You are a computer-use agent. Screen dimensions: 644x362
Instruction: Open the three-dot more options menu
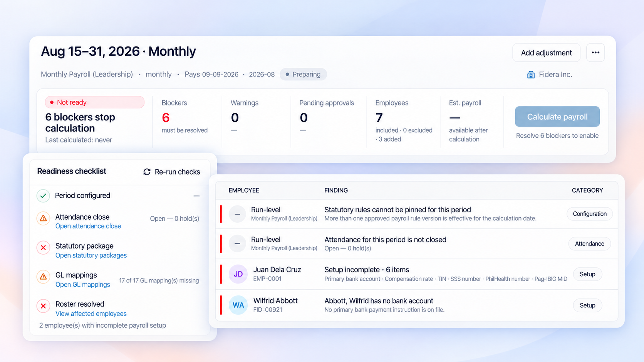tap(595, 53)
